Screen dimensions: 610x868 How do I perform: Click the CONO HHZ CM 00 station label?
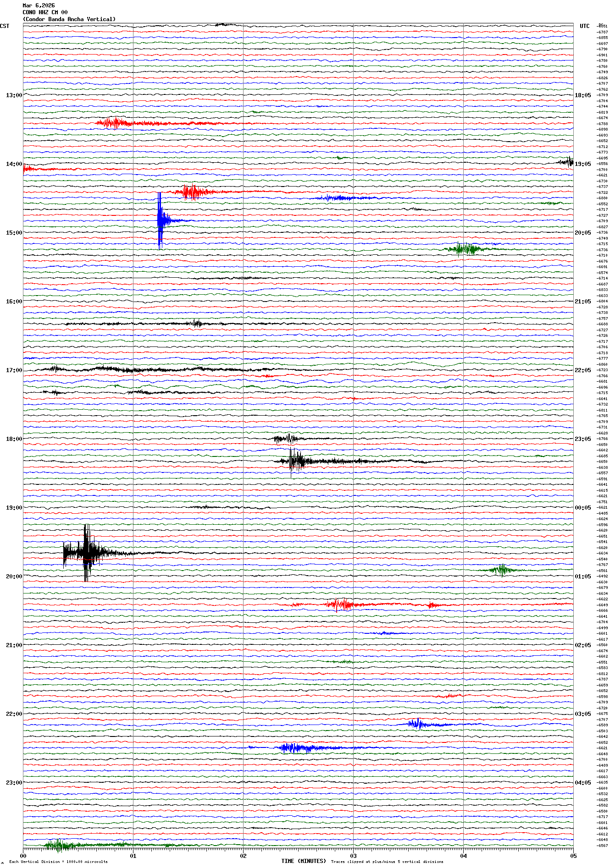45,12
